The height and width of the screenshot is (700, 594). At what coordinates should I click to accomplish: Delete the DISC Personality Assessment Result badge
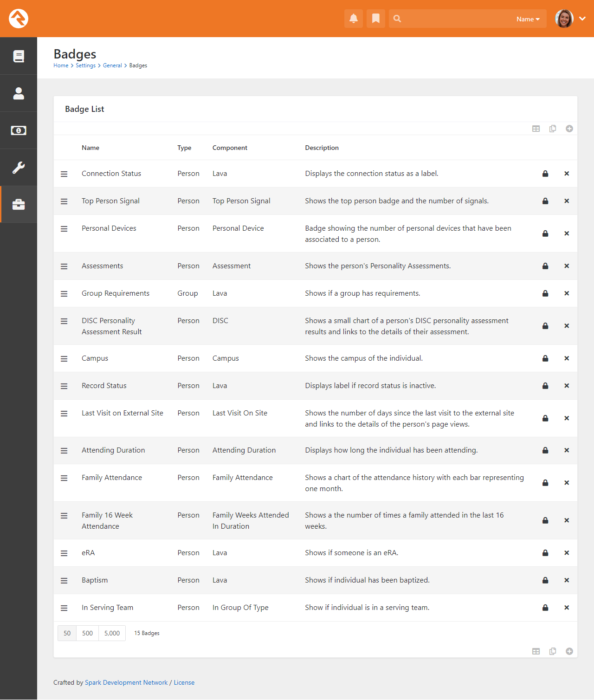click(567, 326)
